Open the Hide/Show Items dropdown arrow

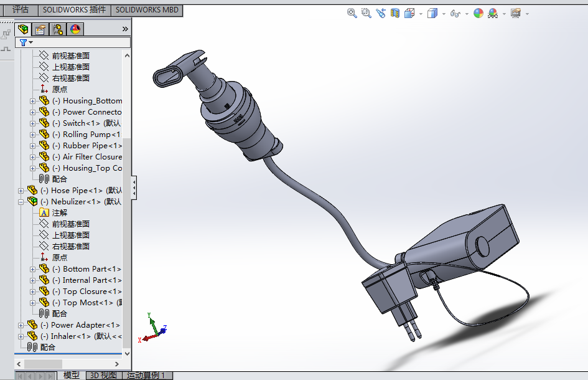(x=467, y=14)
